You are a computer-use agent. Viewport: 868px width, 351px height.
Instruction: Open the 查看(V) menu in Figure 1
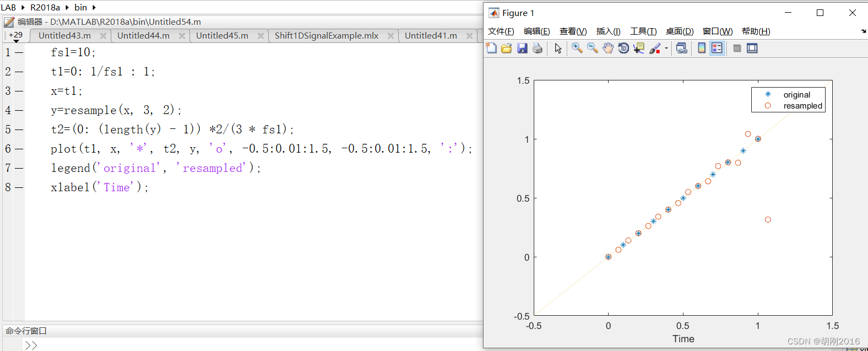click(x=573, y=31)
